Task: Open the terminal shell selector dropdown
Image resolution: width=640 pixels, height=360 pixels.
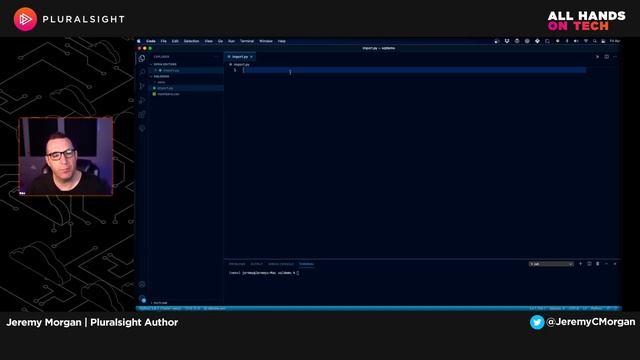Action: [x=551, y=264]
